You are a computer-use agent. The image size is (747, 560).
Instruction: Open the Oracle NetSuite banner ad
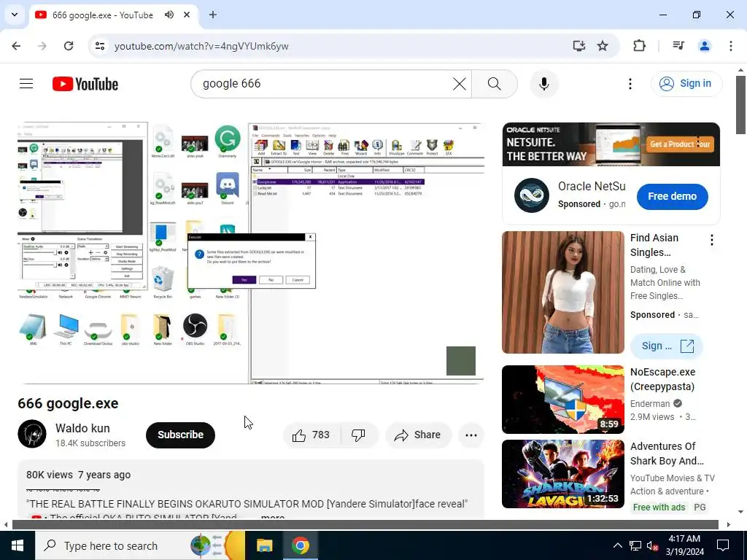[611, 144]
